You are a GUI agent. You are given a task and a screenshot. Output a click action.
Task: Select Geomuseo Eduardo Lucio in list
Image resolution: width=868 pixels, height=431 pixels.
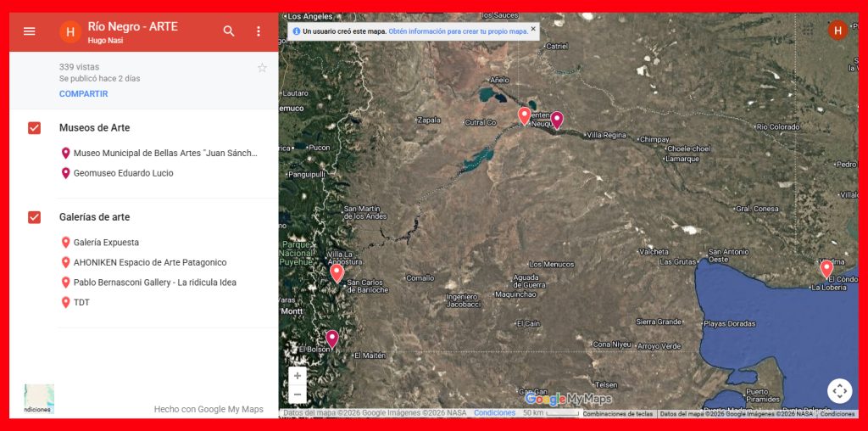[x=123, y=173]
